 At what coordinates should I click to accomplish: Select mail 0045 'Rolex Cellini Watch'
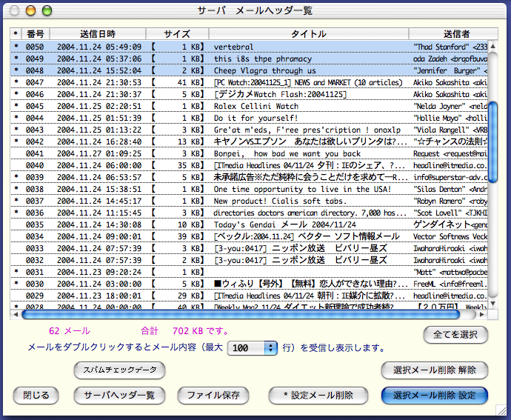pos(249,107)
